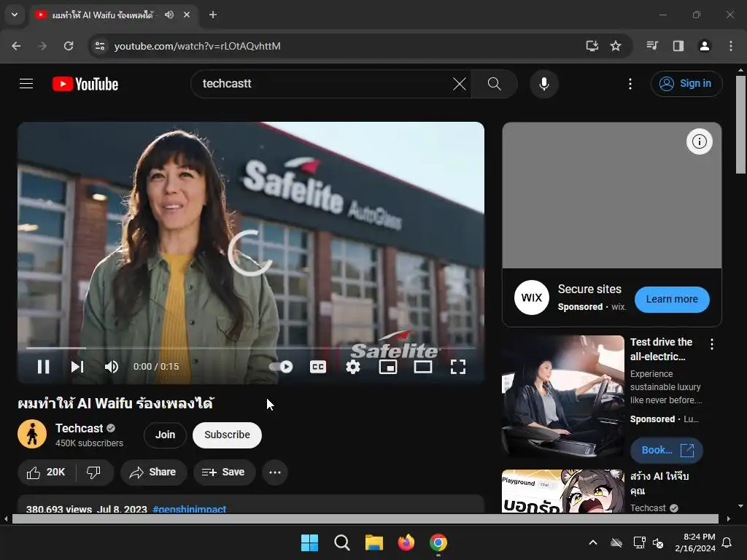Open the #genshinimpact hashtag link
The image size is (747, 560).
189,508
